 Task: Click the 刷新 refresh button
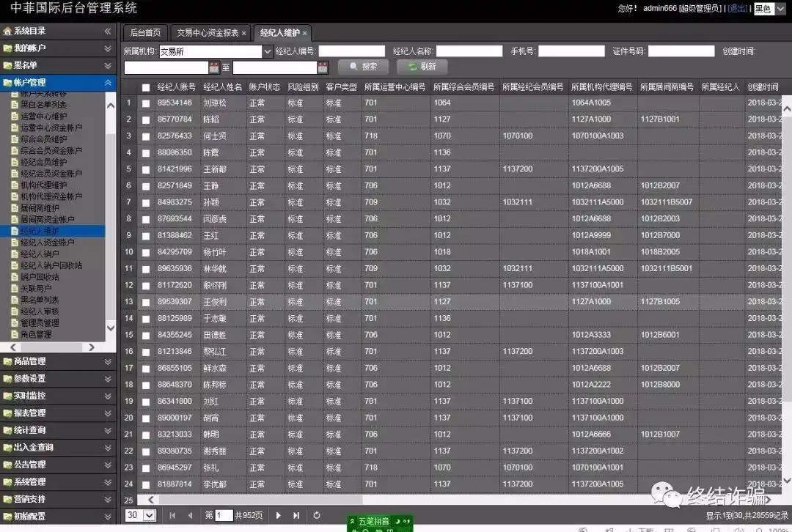point(422,67)
